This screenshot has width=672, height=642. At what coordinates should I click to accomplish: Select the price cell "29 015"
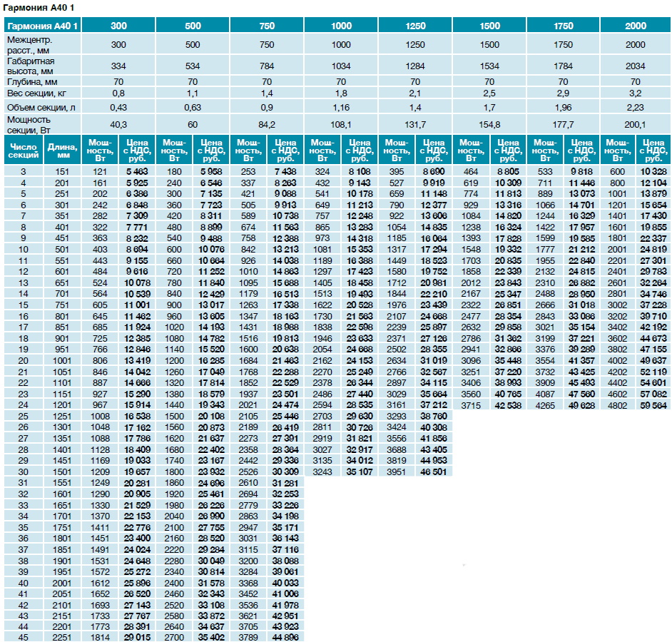click(x=137, y=637)
